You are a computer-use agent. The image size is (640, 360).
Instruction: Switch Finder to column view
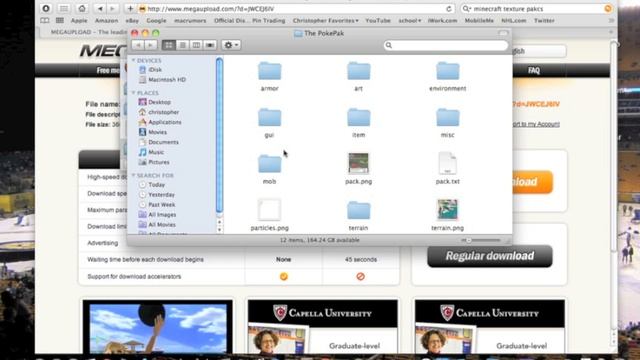click(196, 45)
